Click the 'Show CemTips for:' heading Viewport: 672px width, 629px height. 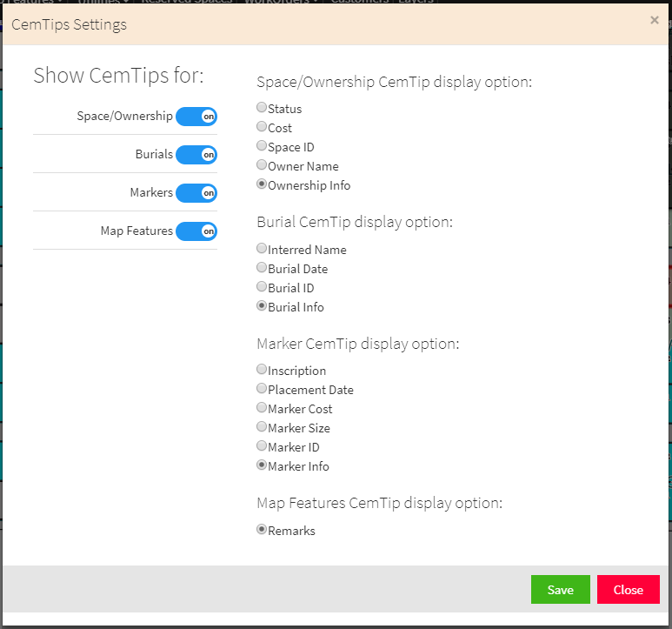tap(119, 76)
